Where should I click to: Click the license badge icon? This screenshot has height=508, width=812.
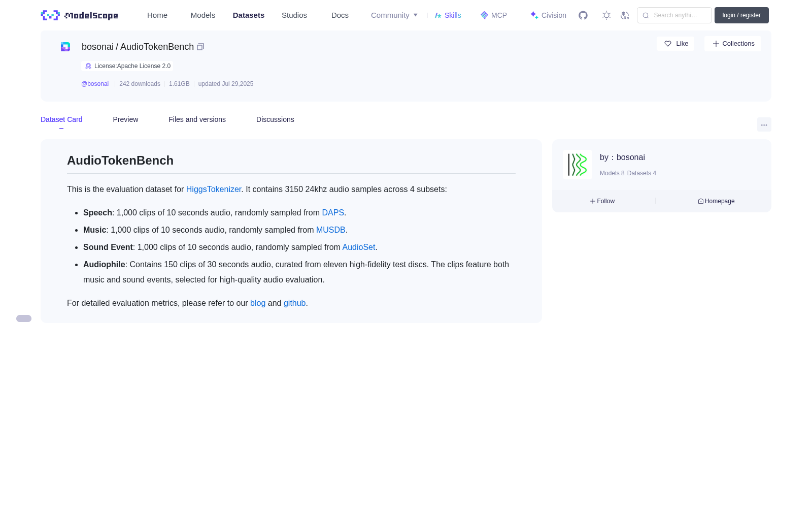(88, 66)
